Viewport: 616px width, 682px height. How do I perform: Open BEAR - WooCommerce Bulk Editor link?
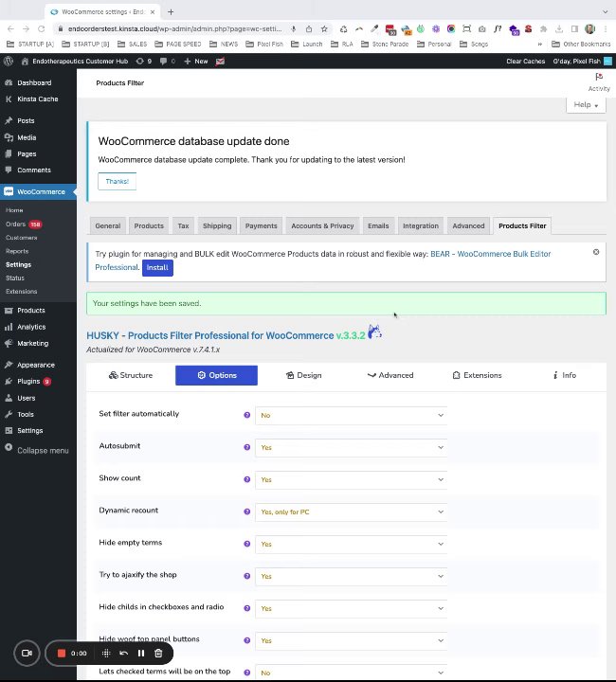click(x=490, y=254)
